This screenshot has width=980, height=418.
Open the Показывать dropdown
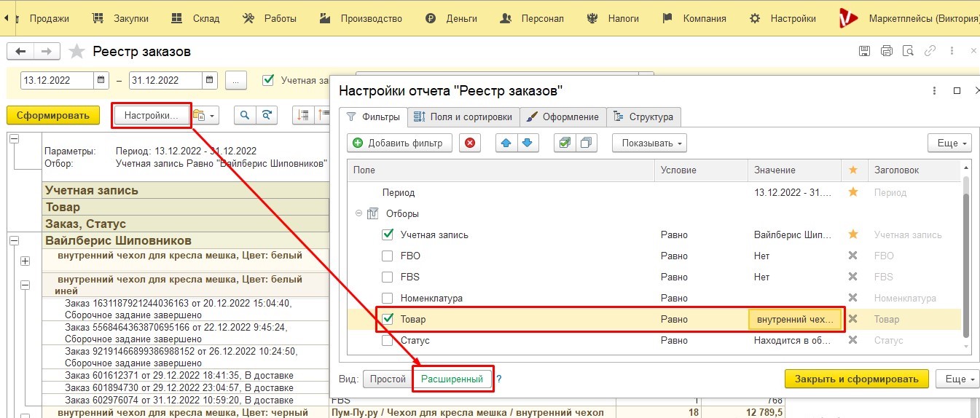pyautogui.click(x=649, y=143)
